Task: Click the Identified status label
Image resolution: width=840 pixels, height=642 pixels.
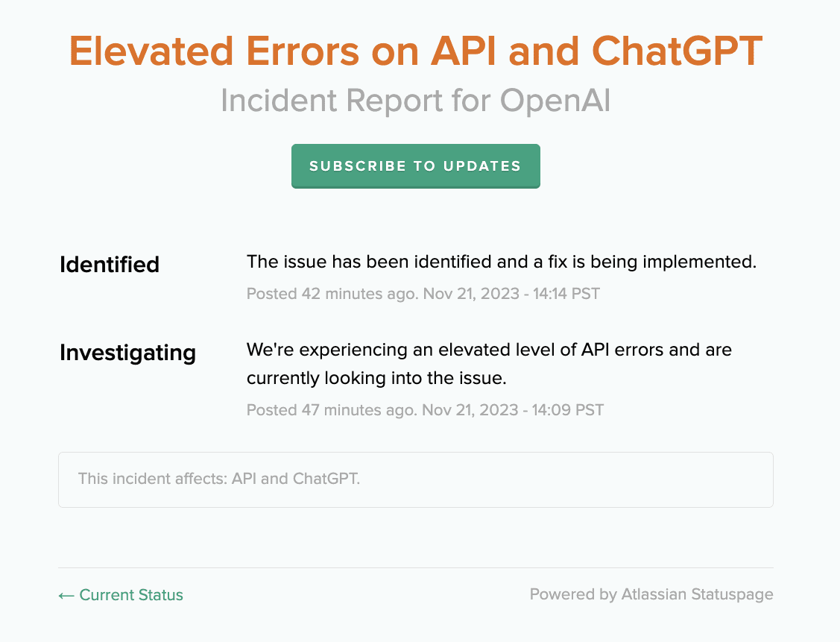Action: coord(109,264)
